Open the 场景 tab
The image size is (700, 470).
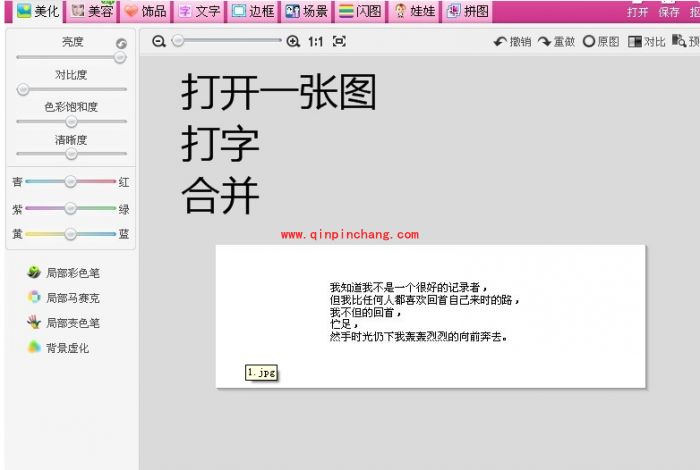point(307,11)
